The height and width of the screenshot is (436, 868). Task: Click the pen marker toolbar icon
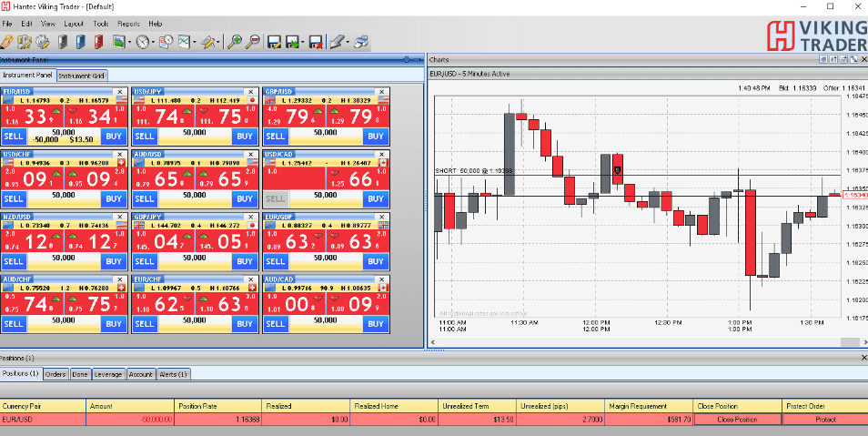click(337, 42)
